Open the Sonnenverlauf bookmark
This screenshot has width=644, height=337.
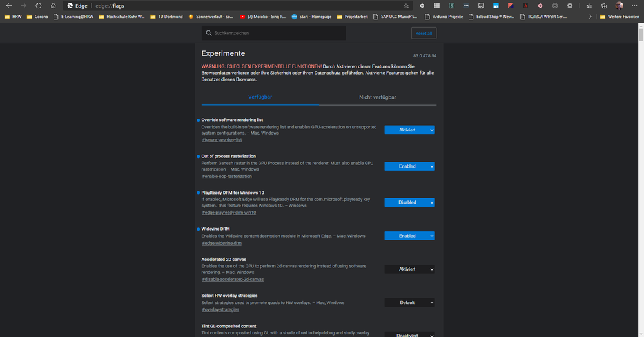coord(210,17)
